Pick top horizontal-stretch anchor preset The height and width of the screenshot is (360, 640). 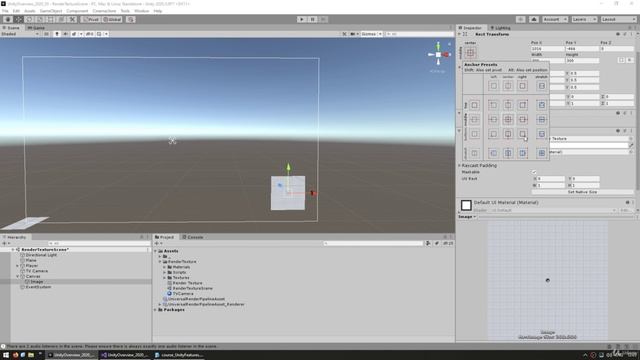[542, 105]
